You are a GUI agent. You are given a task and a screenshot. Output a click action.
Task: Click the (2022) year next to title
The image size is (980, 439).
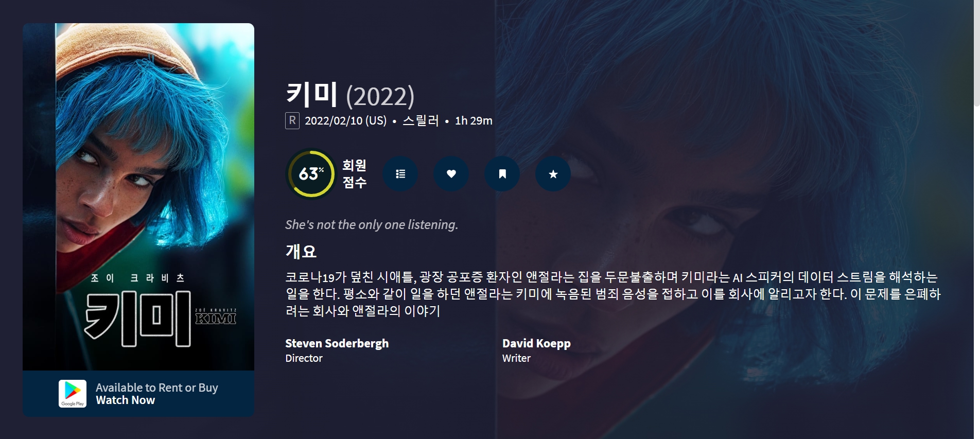tap(380, 96)
